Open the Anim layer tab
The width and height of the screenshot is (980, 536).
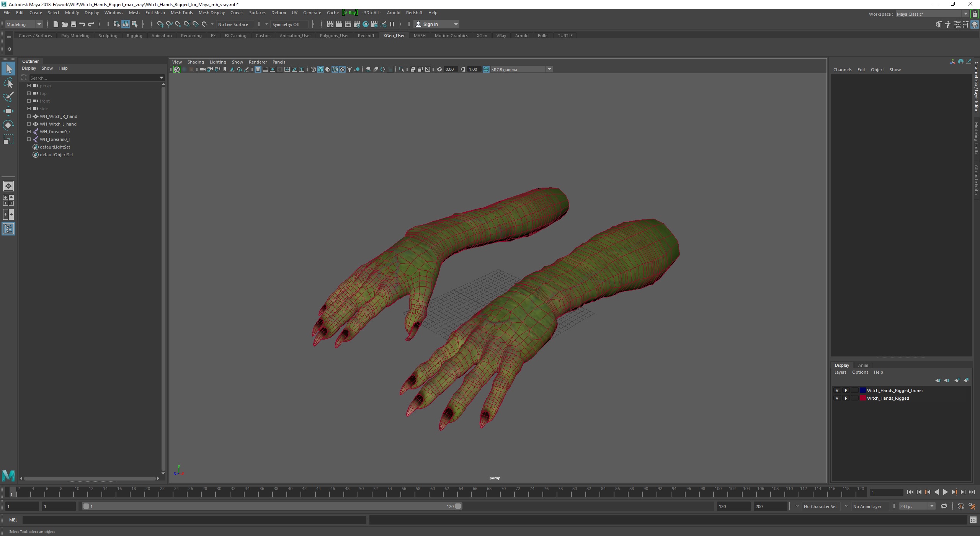tap(863, 365)
